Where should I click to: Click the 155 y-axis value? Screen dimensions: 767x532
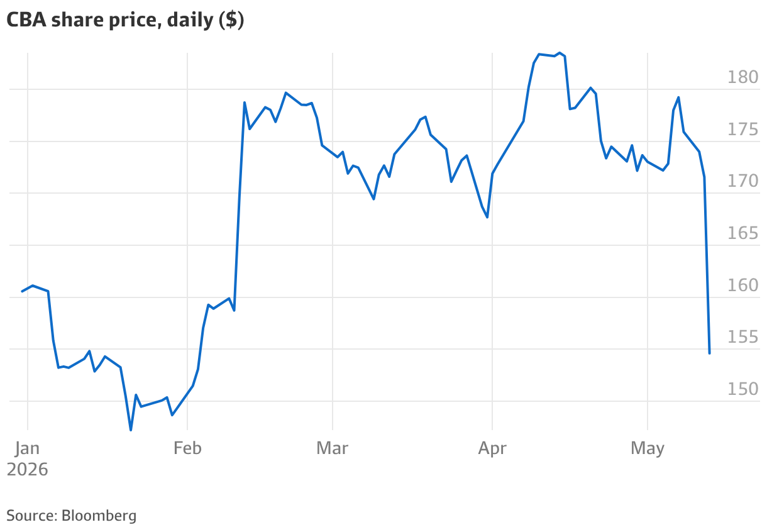pyautogui.click(x=743, y=338)
